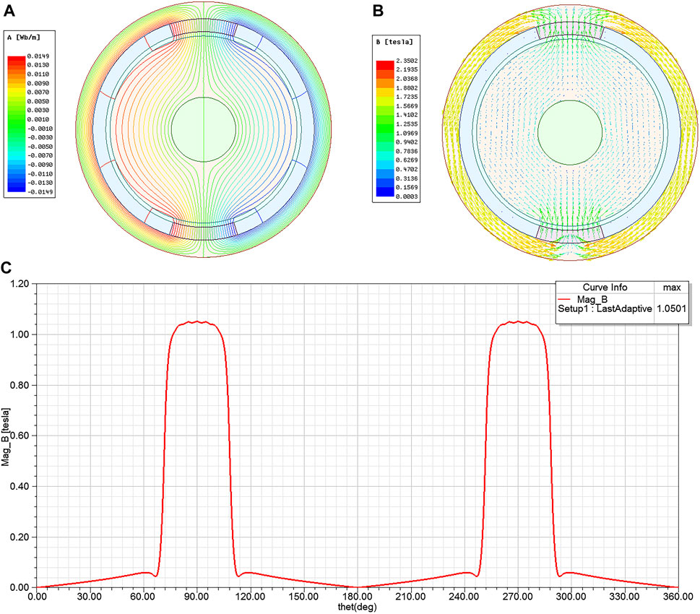Select the 1.4102 legend value
Screen dimensions: 700x614
407,115
